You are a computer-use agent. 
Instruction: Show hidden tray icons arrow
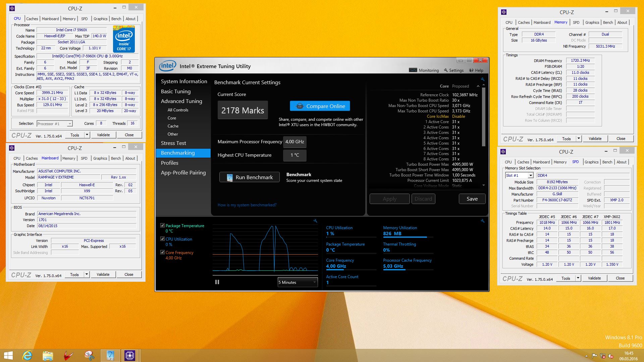[586, 356]
